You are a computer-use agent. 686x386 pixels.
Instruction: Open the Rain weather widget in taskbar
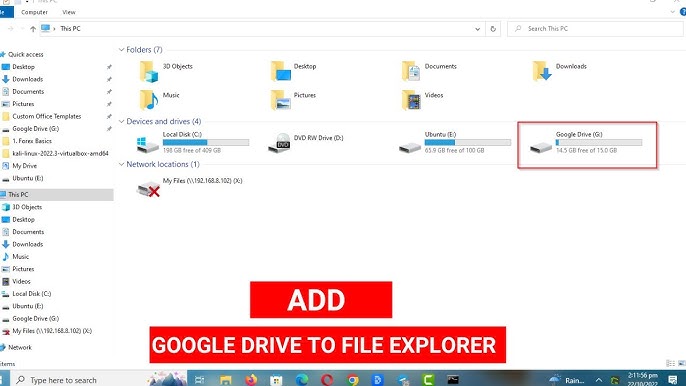567,380
